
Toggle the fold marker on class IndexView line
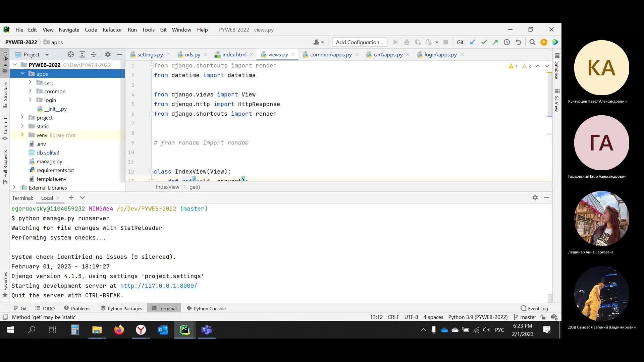click(x=151, y=172)
